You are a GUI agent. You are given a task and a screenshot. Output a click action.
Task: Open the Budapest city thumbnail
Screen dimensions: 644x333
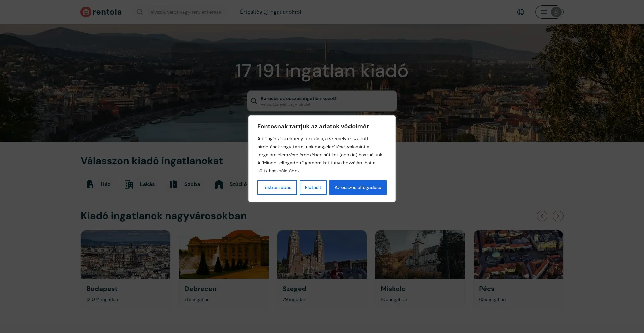[x=125, y=254]
